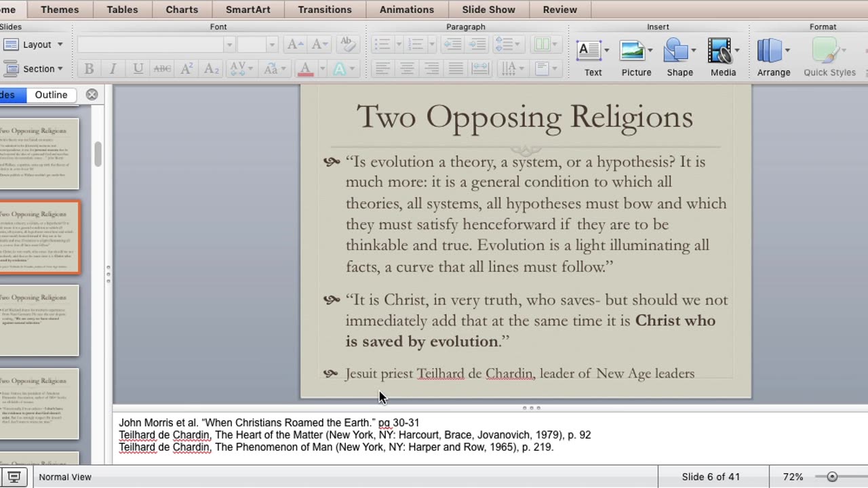Insert a Shape
868x488 pixels.
676,57
